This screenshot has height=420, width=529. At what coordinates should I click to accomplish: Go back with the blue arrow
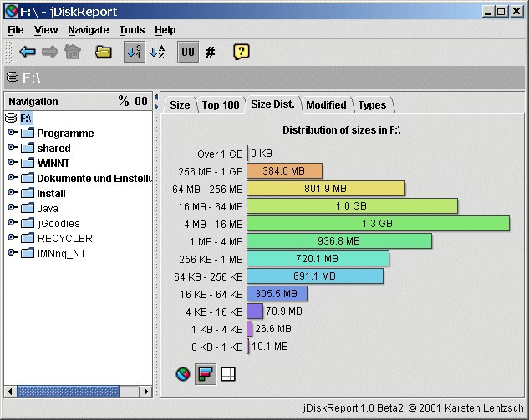(28, 53)
